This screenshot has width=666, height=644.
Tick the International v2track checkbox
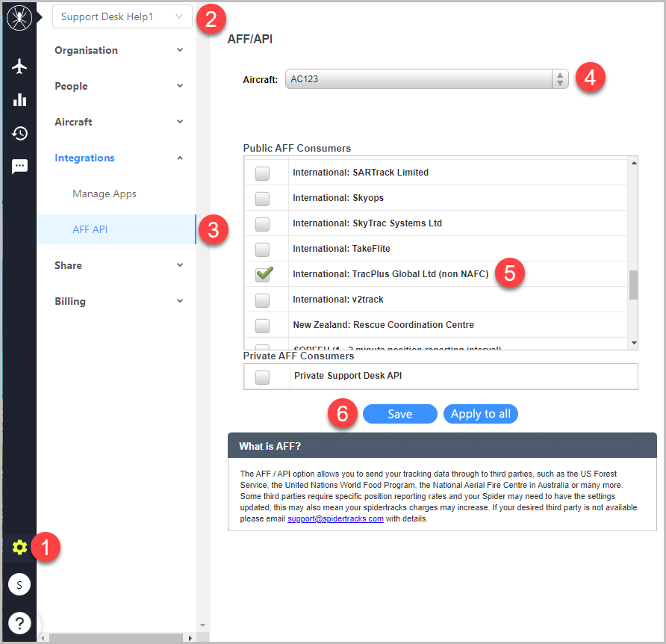[262, 300]
